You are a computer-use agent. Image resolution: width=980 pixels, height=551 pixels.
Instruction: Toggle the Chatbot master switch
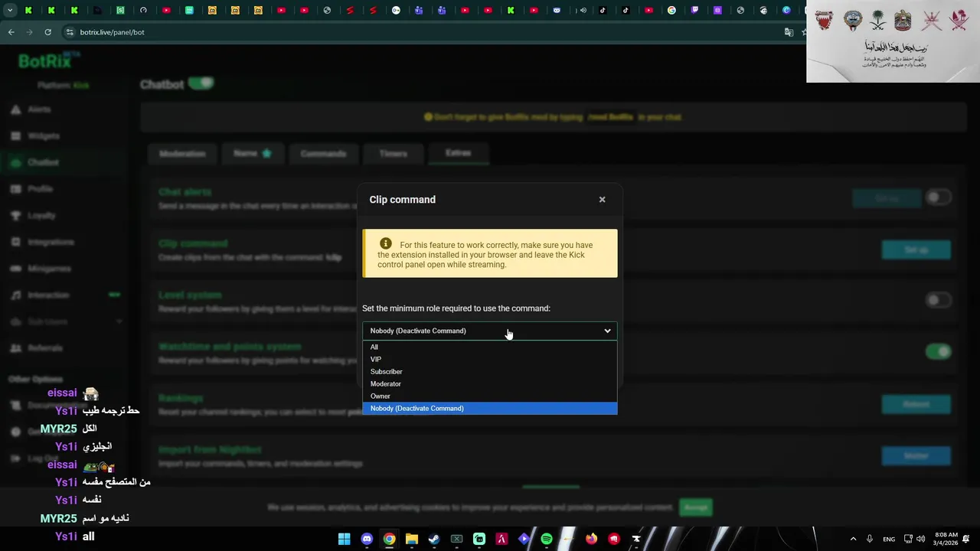point(201,83)
